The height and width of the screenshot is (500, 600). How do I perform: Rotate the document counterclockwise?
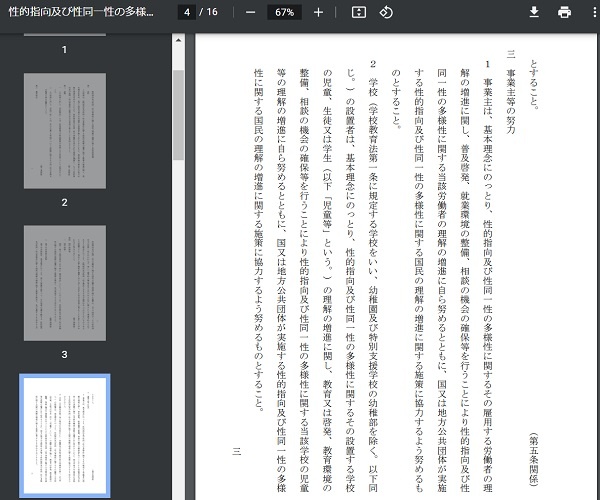386,13
